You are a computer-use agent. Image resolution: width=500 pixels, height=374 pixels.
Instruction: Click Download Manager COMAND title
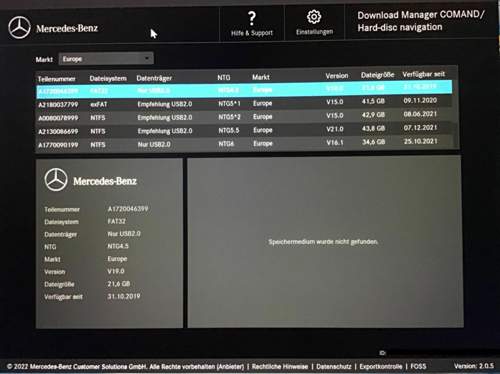click(421, 21)
